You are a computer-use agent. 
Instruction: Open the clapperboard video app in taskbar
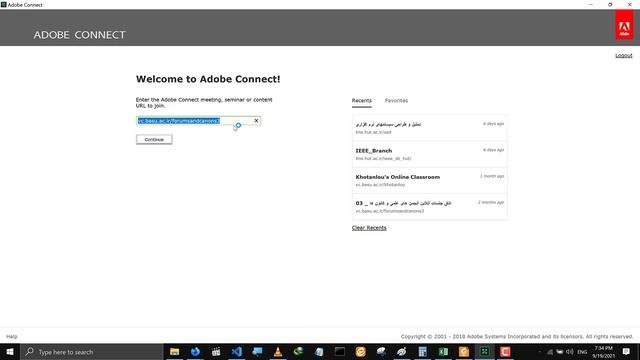216,351
